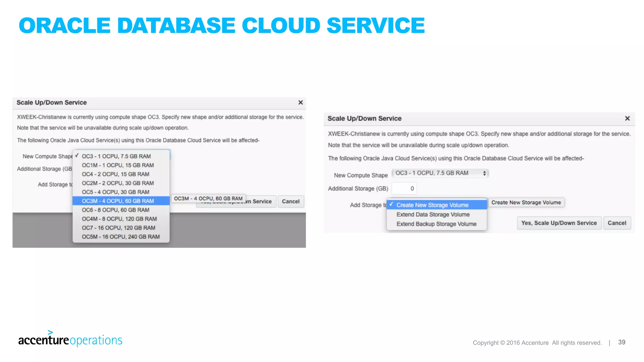Close the right Scale Up/Down Service dialog

[x=627, y=118]
